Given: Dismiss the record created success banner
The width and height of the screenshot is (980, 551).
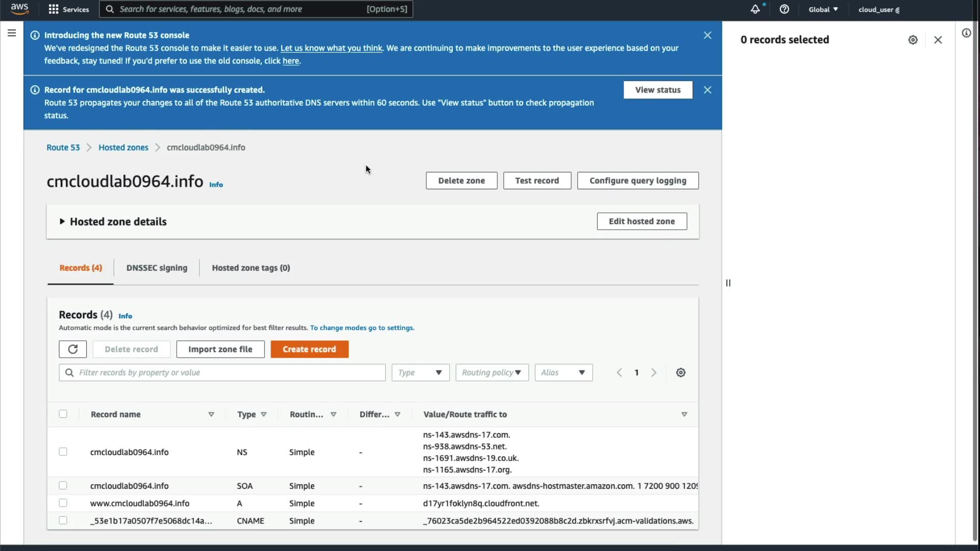Looking at the screenshot, I should click(707, 90).
